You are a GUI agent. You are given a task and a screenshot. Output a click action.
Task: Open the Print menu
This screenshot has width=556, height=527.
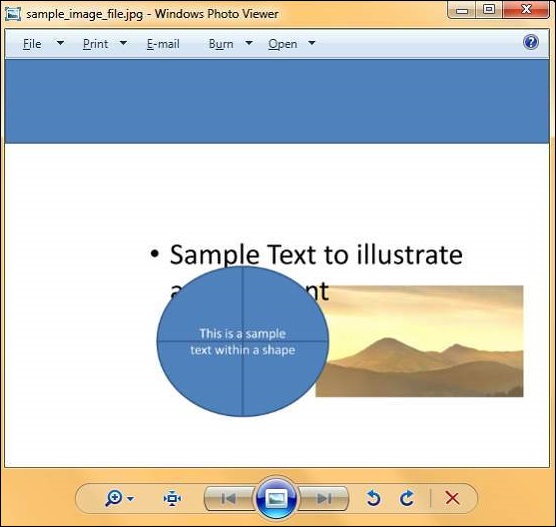coord(95,44)
